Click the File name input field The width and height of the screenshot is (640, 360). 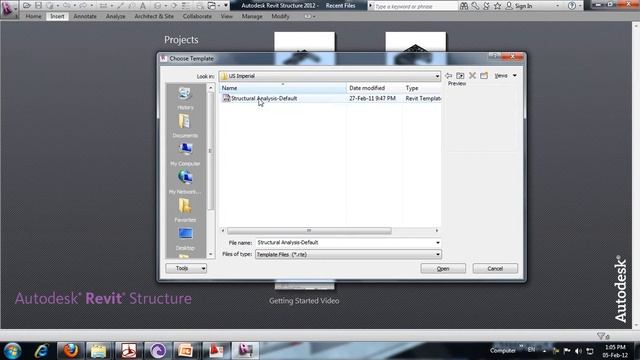[x=345, y=242]
